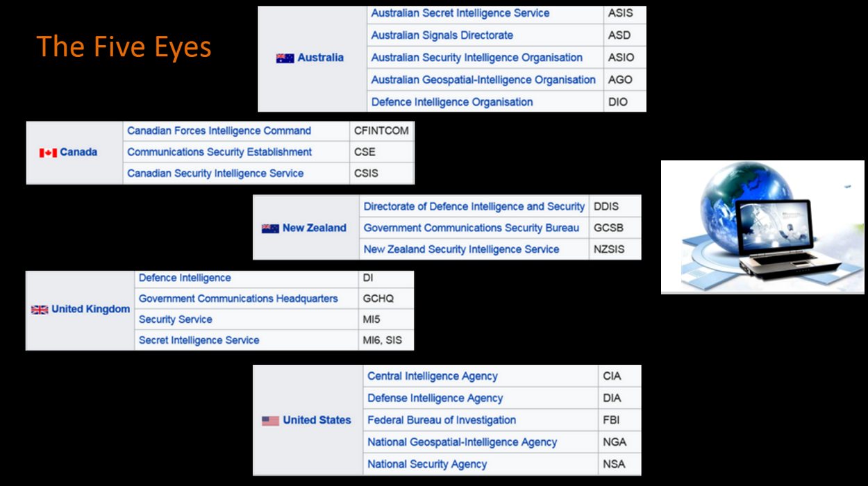Image resolution: width=868 pixels, height=486 pixels.
Task: Open the Security Service link
Action: (x=176, y=319)
